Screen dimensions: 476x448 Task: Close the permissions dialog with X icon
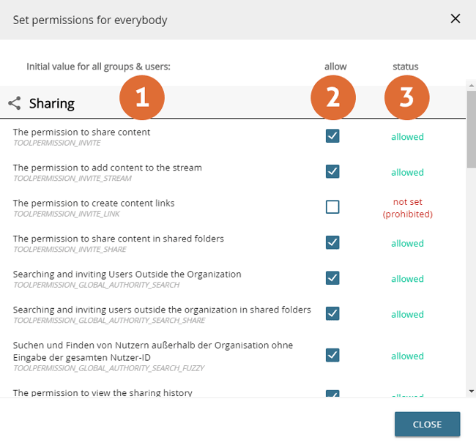coord(455,18)
